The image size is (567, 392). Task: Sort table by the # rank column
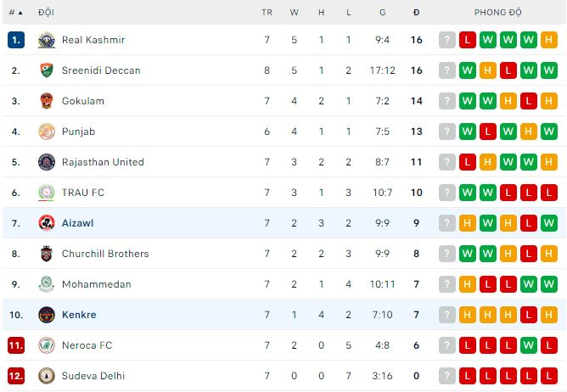[x=15, y=13]
